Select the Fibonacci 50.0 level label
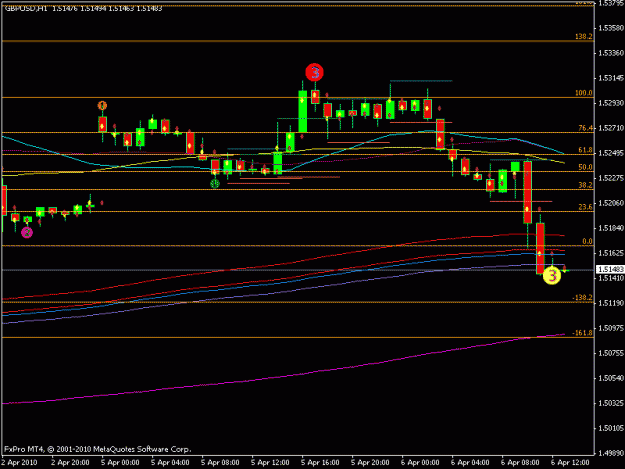625x469 pixels. [x=585, y=167]
